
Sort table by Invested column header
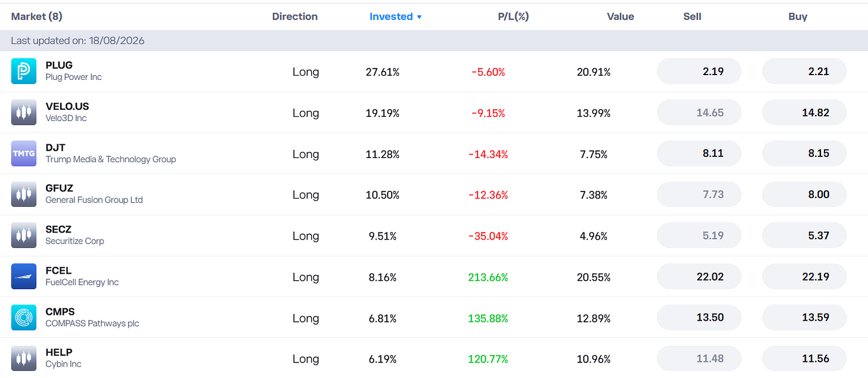pos(391,17)
